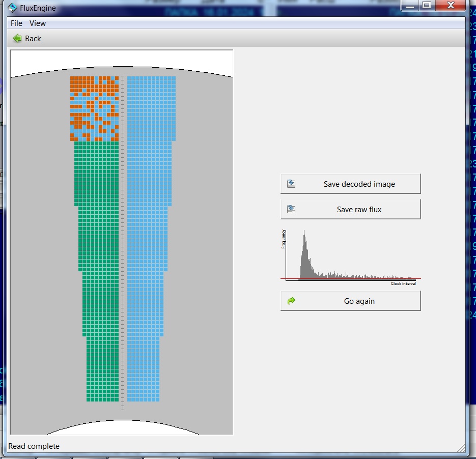
Task: Click the green arrow icon on Go again
Action: point(291,301)
